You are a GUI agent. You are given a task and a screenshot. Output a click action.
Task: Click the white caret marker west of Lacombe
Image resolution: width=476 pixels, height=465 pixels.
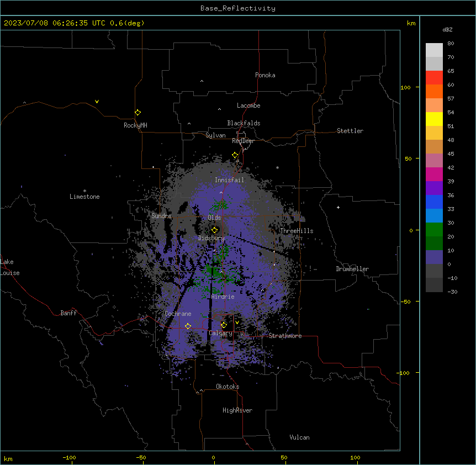219,109
